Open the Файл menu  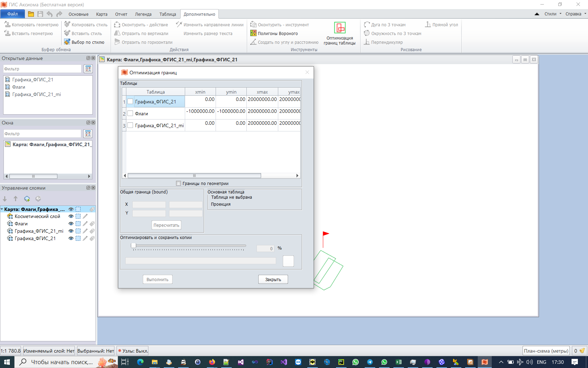13,14
